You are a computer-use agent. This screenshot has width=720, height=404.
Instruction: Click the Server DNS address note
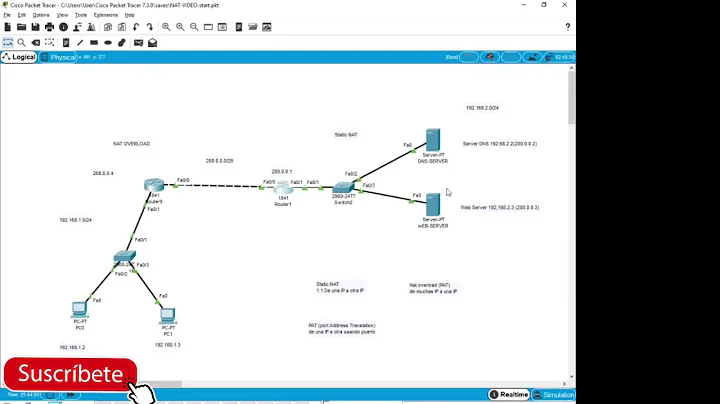(500, 144)
